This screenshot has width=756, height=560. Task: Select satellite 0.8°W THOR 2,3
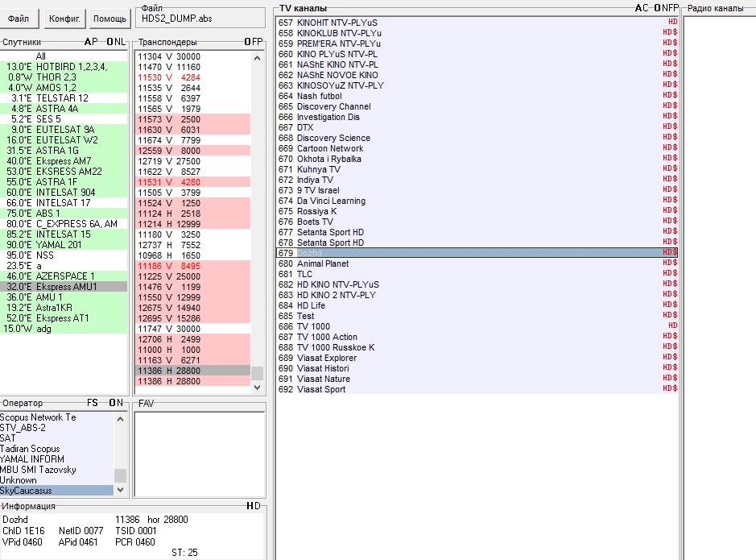(64, 77)
